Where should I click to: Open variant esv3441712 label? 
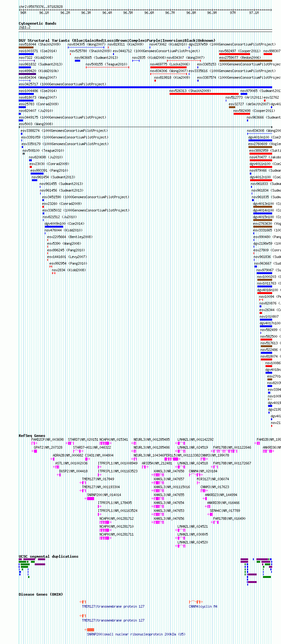156,51
